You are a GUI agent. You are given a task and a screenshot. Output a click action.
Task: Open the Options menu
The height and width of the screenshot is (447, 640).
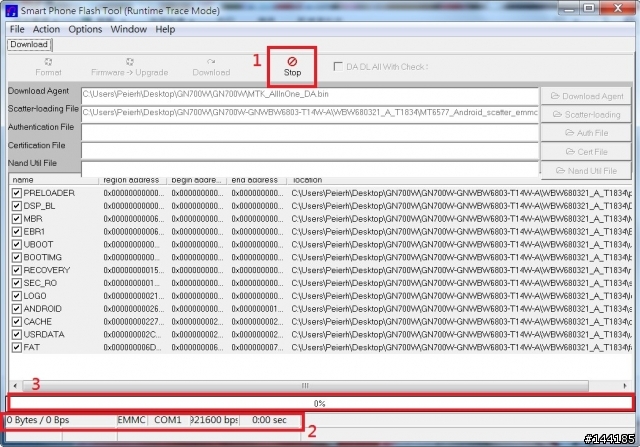(x=85, y=29)
